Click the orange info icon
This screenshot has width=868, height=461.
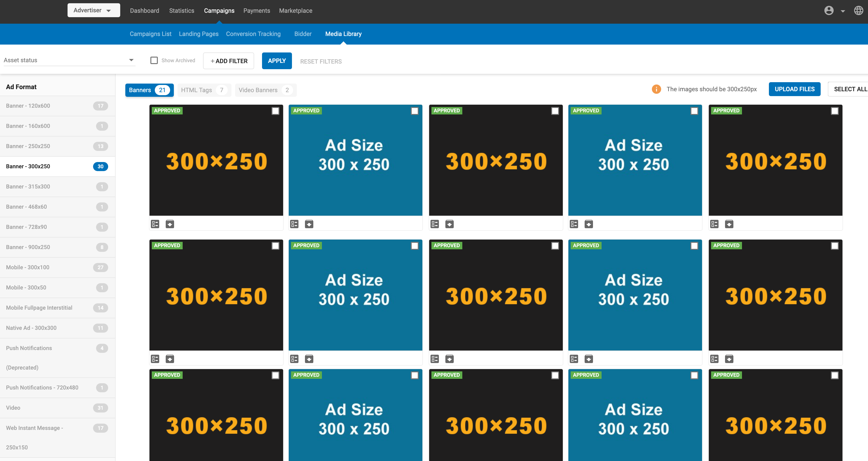[x=656, y=89]
